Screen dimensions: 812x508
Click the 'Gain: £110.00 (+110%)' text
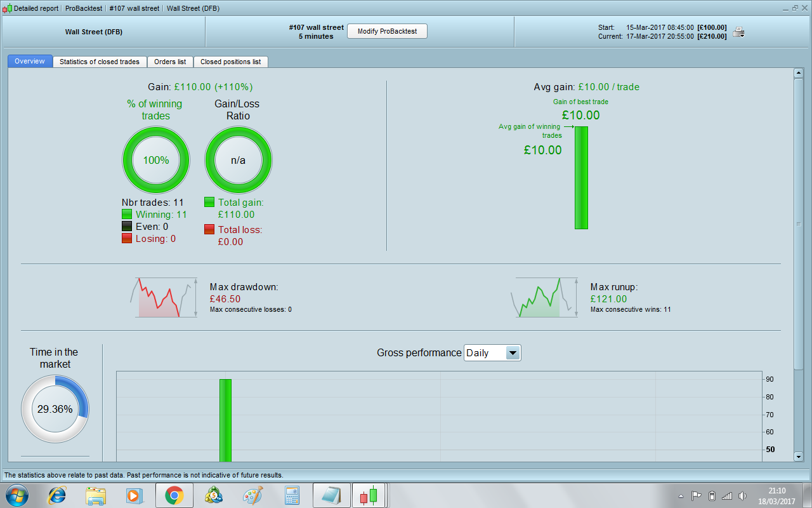tap(200, 87)
